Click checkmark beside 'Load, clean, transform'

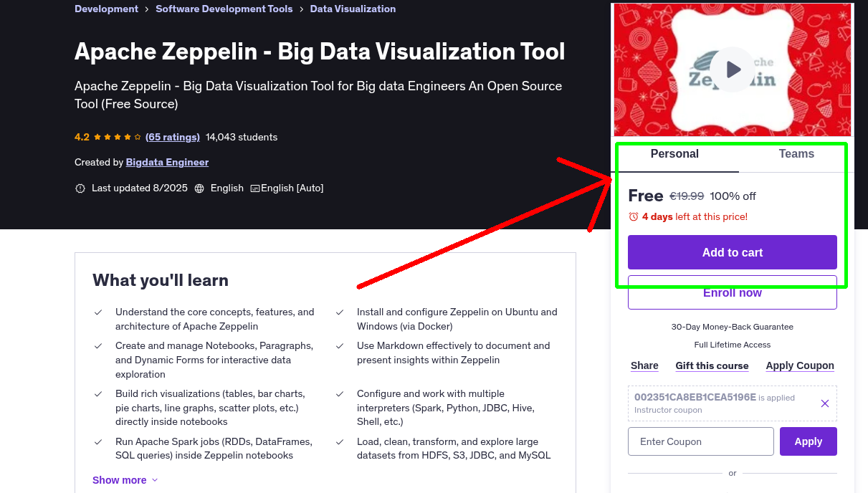click(339, 442)
